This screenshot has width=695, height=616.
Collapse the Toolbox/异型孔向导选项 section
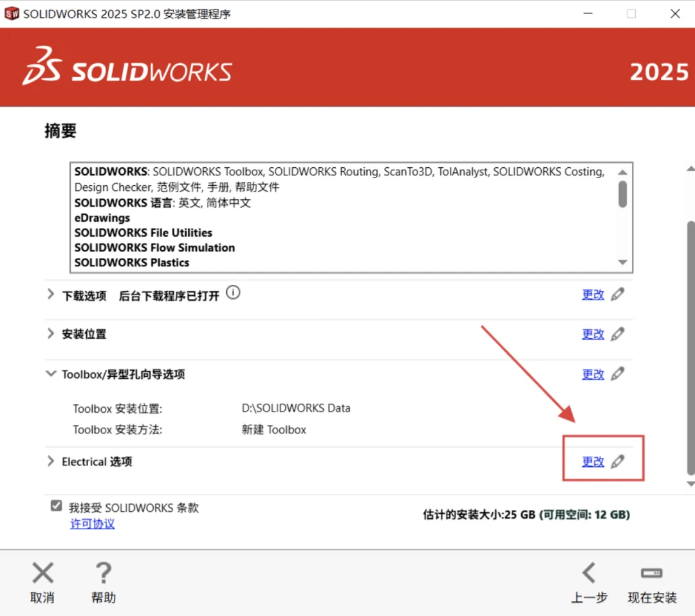[x=51, y=374]
